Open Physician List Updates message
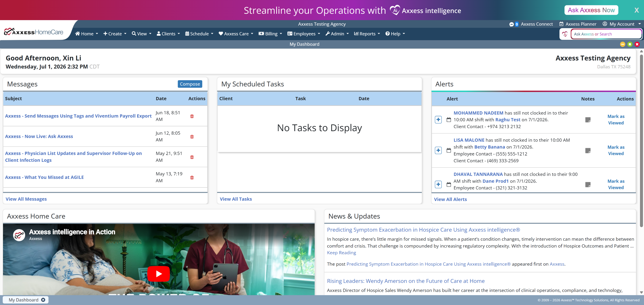The width and height of the screenshot is (644, 305). click(x=73, y=157)
